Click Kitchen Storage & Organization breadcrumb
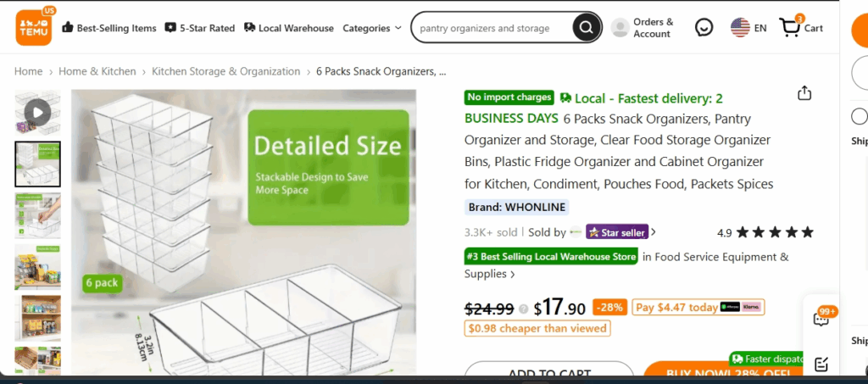This screenshot has width=868, height=384. [x=225, y=71]
